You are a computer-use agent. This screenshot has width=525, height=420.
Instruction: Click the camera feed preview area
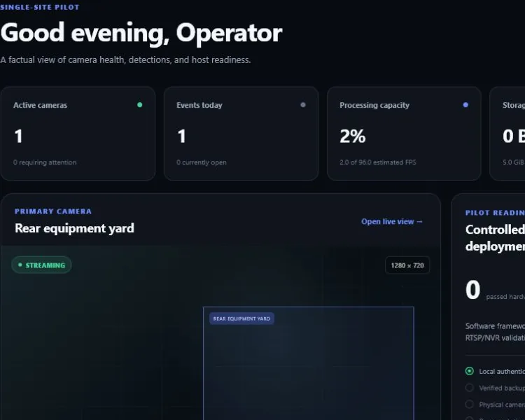220,333
